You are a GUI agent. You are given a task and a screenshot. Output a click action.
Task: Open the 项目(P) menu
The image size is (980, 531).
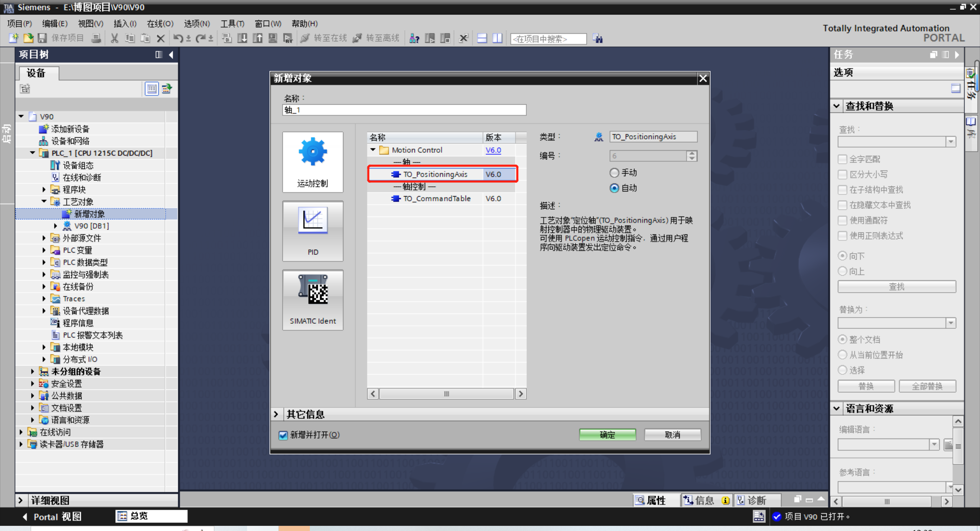click(19, 23)
